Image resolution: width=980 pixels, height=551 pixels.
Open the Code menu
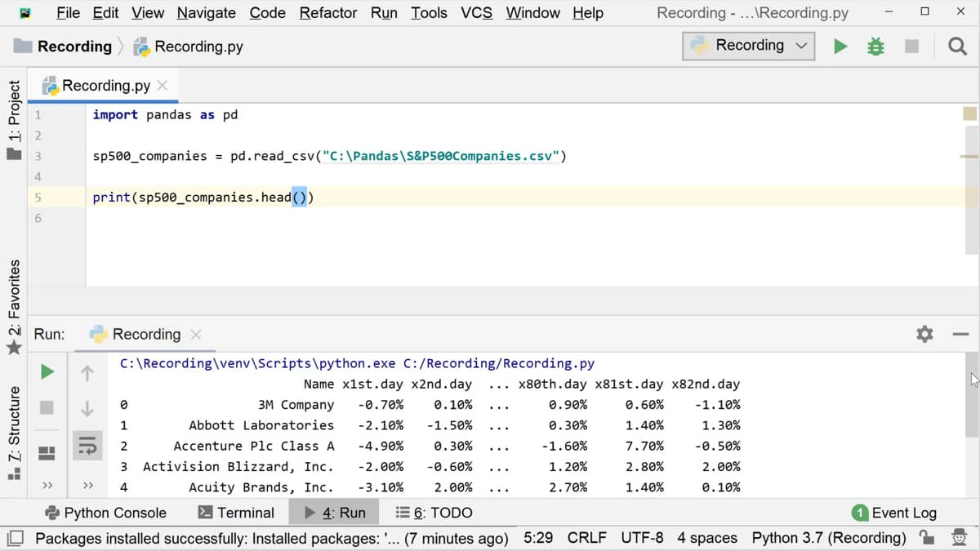click(x=268, y=13)
